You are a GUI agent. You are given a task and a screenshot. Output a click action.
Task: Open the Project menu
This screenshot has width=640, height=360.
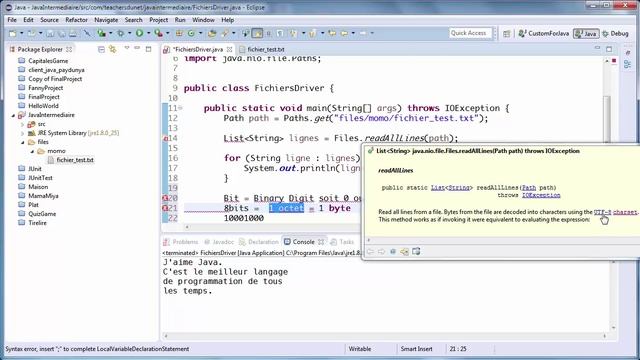(x=158, y=20)
